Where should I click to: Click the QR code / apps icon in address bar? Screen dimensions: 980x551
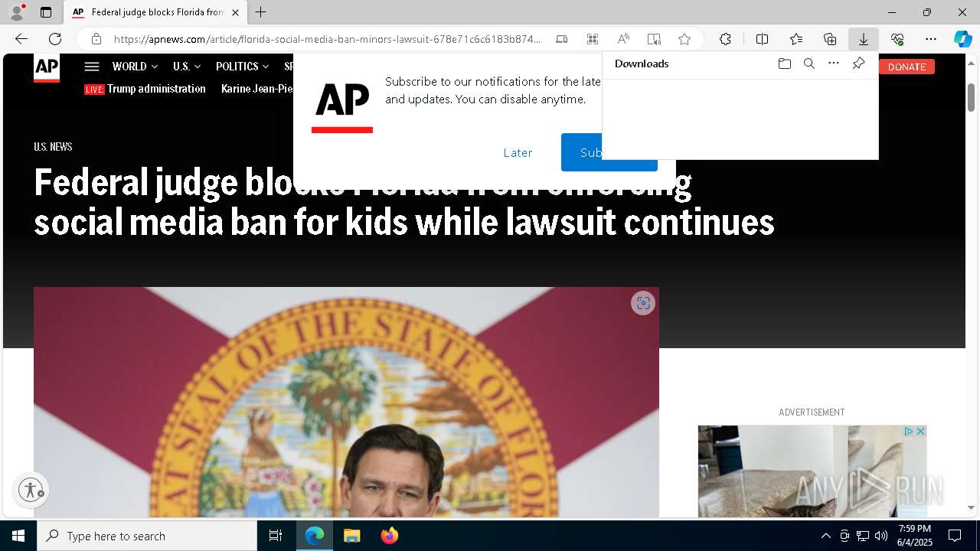[592, 39]
